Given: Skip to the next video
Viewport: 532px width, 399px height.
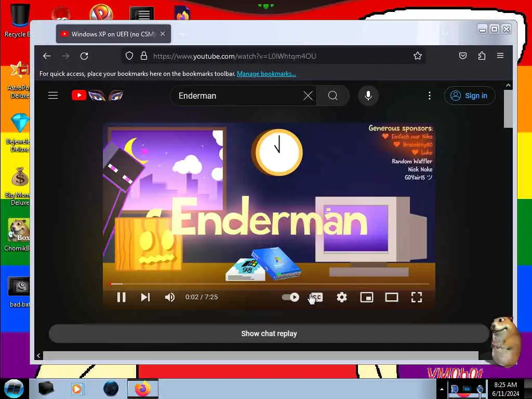Looking at the screenshot, I should tap(145, 297).
